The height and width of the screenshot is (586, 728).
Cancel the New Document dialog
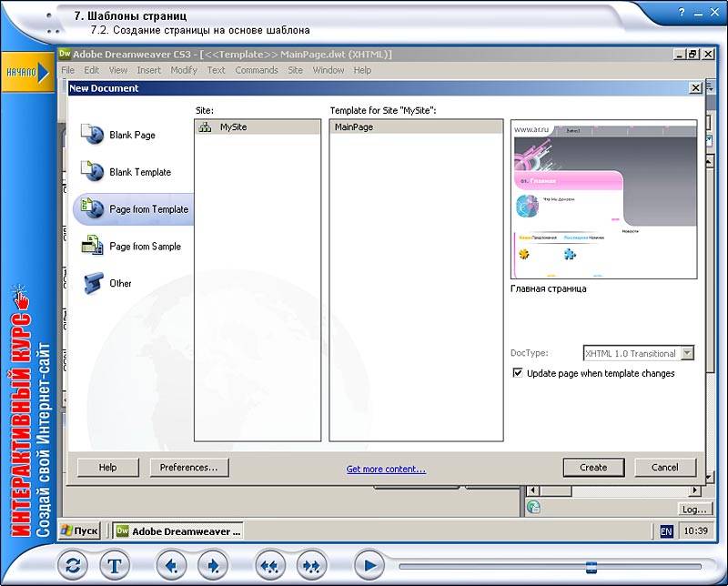(665, 468)
